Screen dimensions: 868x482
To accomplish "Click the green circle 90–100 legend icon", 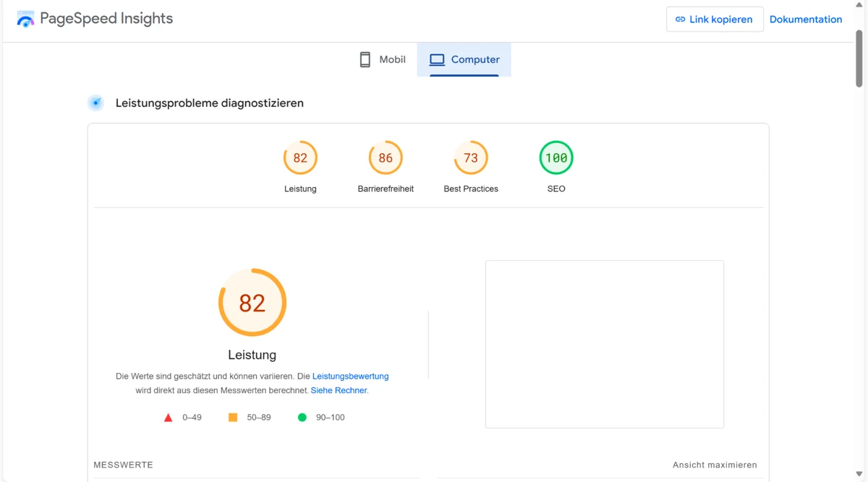I will click(302, 418).
